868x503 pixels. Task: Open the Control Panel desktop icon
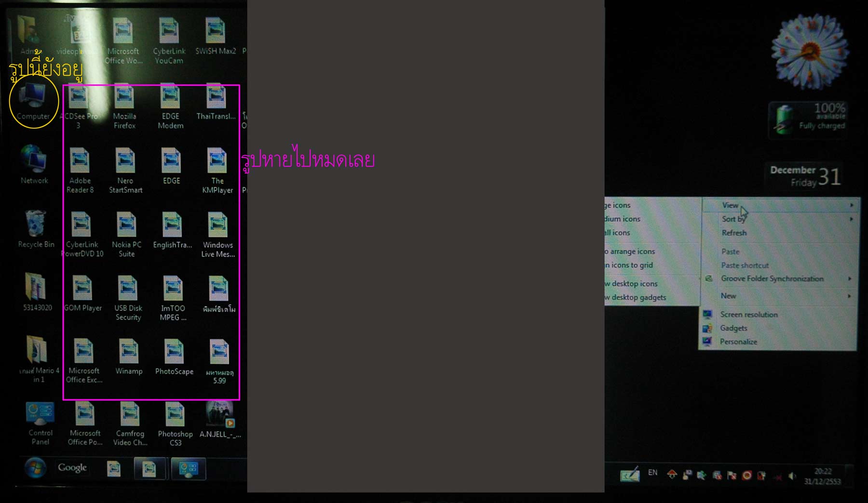40,423
